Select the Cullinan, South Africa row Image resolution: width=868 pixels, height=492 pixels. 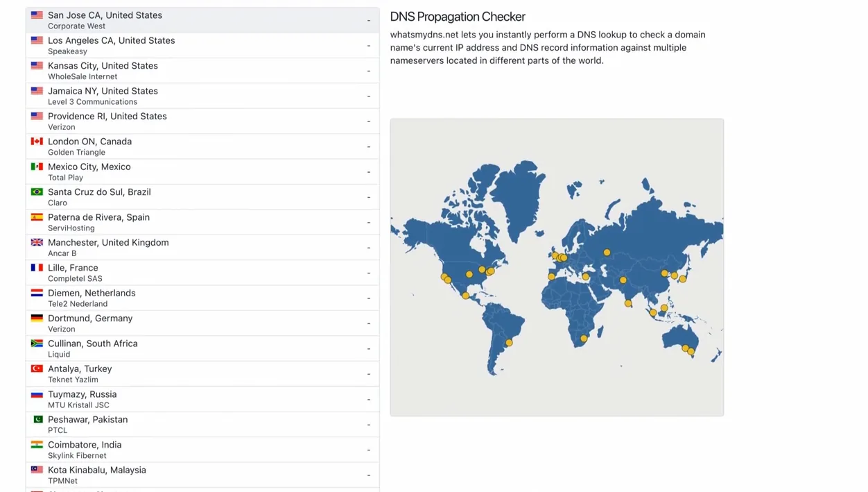[202, 348]
